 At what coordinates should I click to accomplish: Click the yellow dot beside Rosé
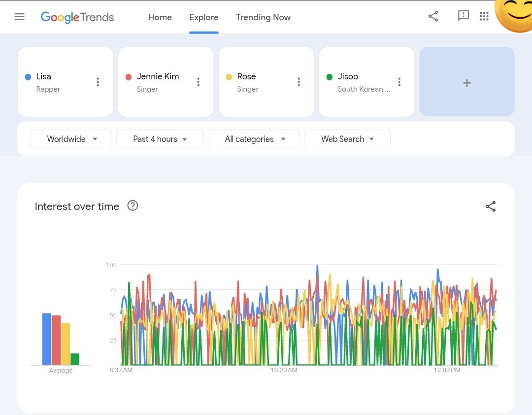(229, 77)
